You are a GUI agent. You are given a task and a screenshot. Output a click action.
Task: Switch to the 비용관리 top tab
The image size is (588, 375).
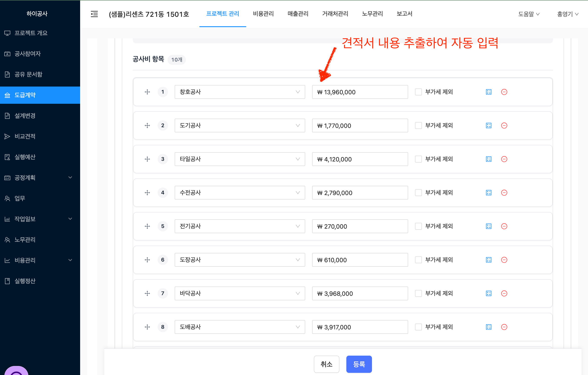point(263,14)
